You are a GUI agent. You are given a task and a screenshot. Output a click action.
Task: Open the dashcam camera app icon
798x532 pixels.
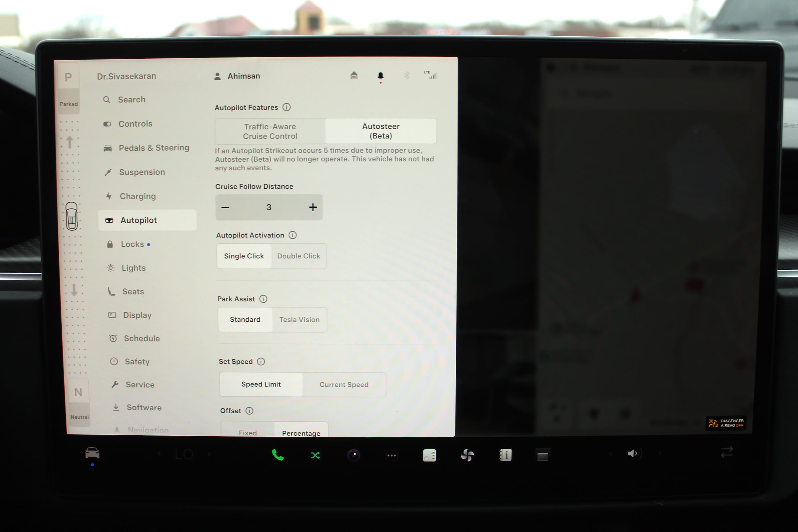(x=354, y=455)
